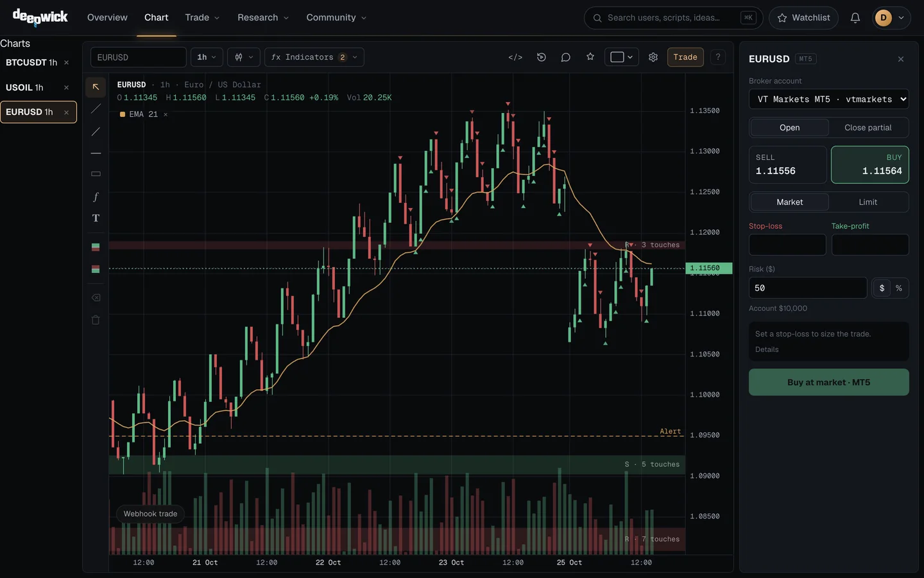Switch to Limit order type
The height and width of the screenshot is (578, 924).
click(x=868, y=202)
